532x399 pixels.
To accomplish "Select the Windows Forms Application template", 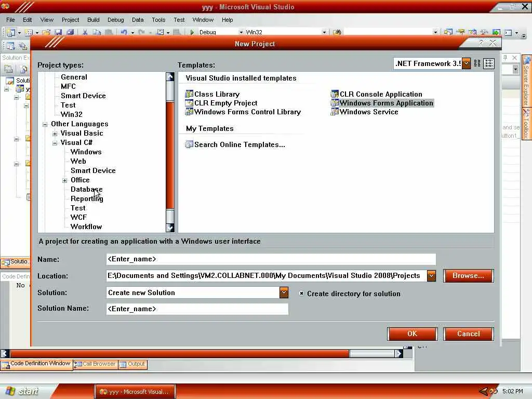I will pos(382,103).
